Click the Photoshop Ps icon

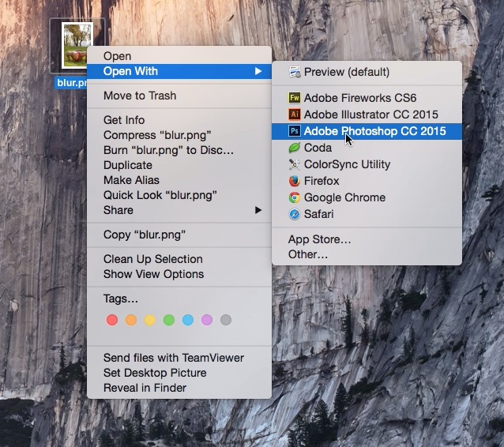point(295,131)
